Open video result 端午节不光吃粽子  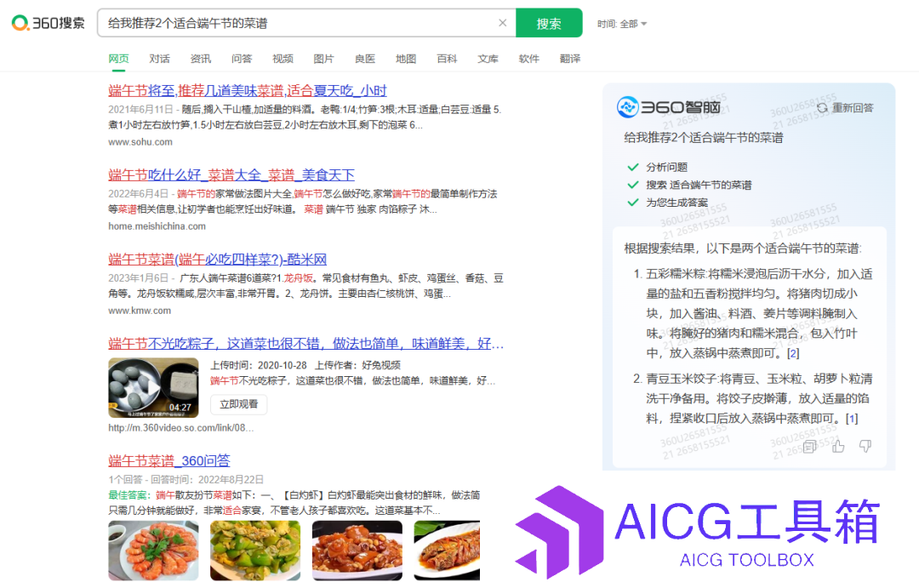(x=306, y=344)
